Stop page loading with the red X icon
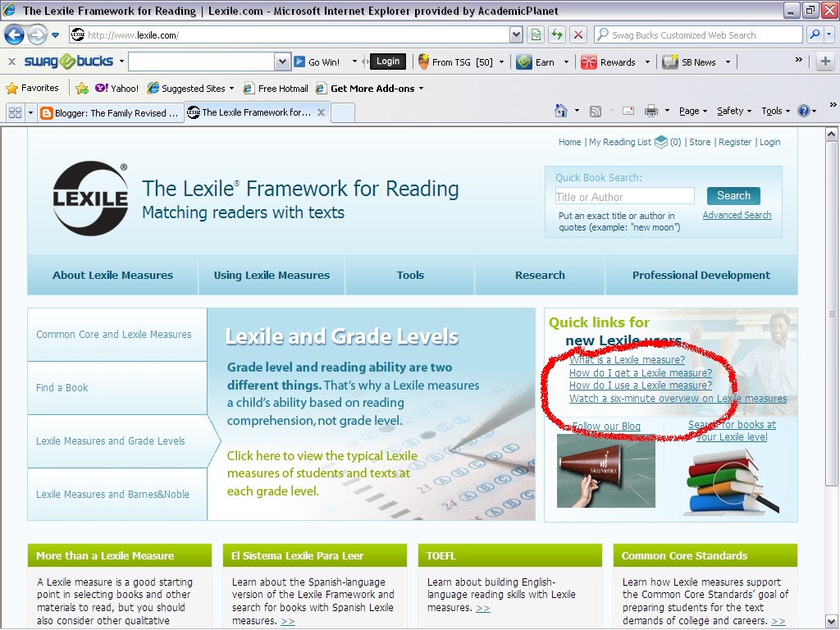 coord(577,34)
